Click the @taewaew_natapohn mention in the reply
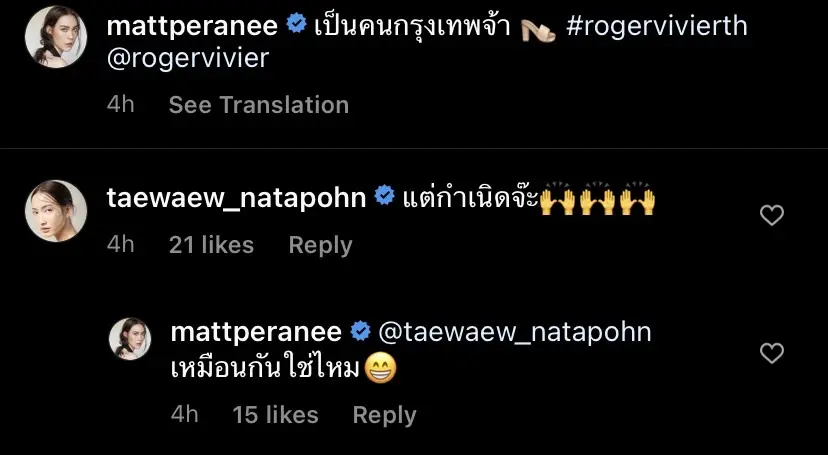The width and height of the screenshot is (828, 455). pyautogui.click(x=515, y=332)
